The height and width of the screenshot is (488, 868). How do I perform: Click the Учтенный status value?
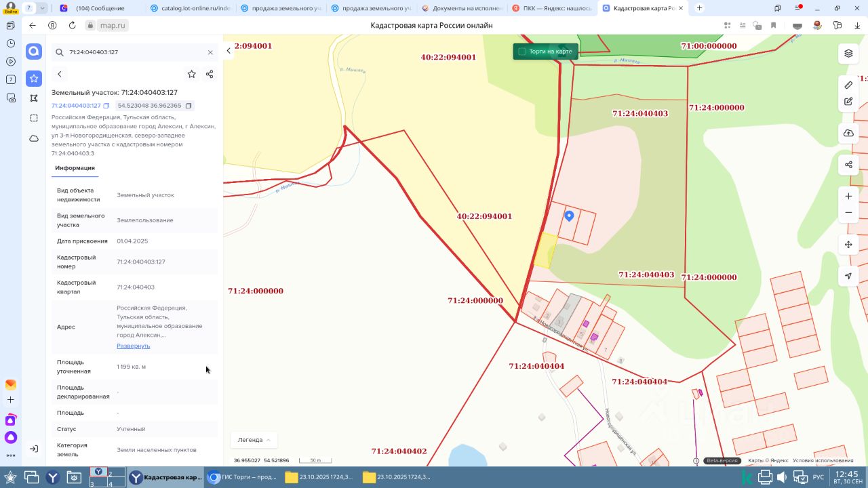pyautogui.click(x=131, y=429)
